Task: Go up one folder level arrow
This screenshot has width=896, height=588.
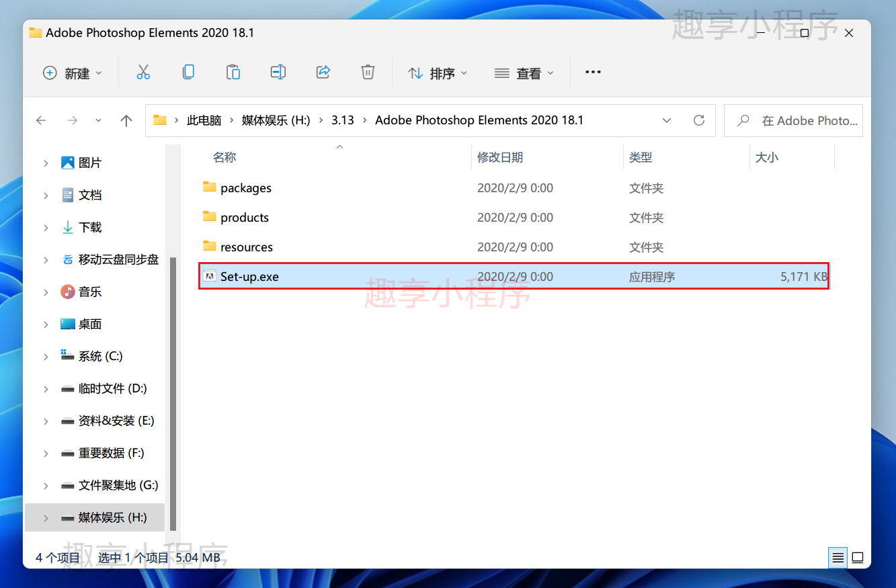Action: 126,120
